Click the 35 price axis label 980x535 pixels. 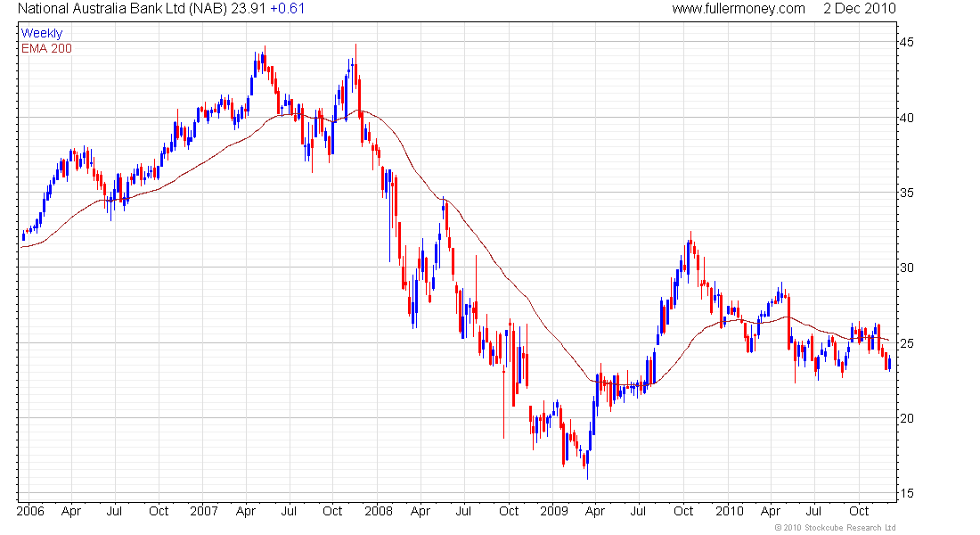[906, 193]
